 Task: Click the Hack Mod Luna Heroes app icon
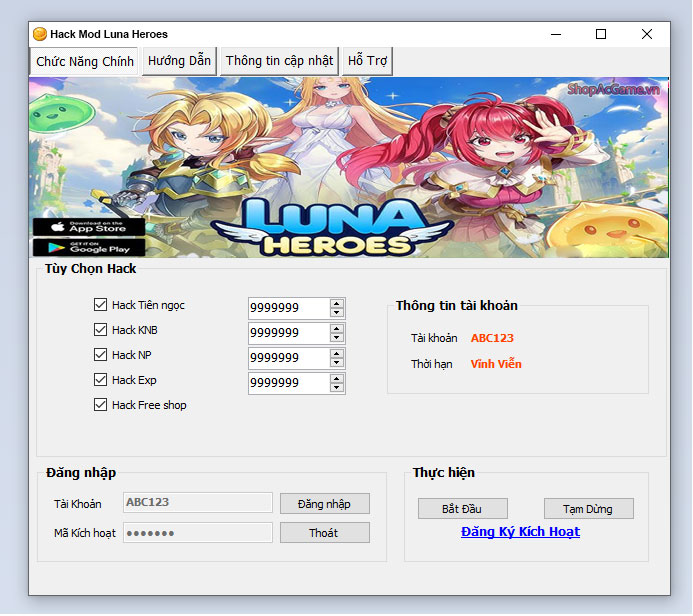click(x=40, y=34)
